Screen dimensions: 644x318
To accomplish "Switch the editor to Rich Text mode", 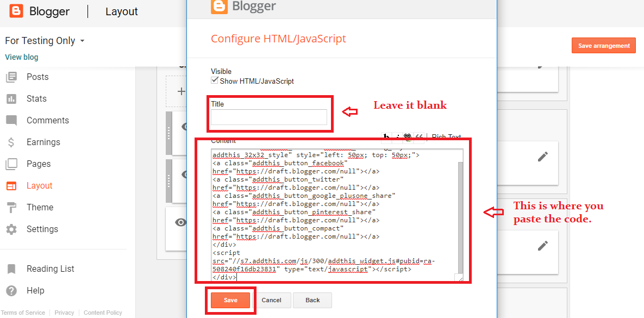I will point(446,136).
